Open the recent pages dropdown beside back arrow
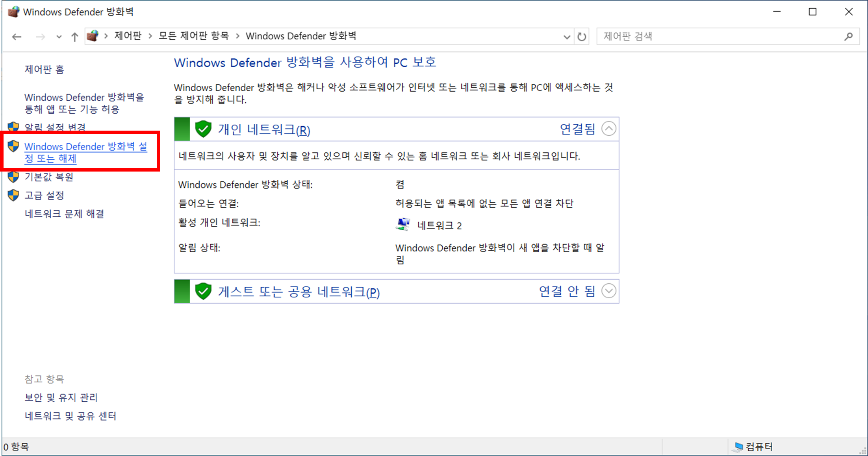The height and width of the screenshot is (456, 868). tap(59, 36)
